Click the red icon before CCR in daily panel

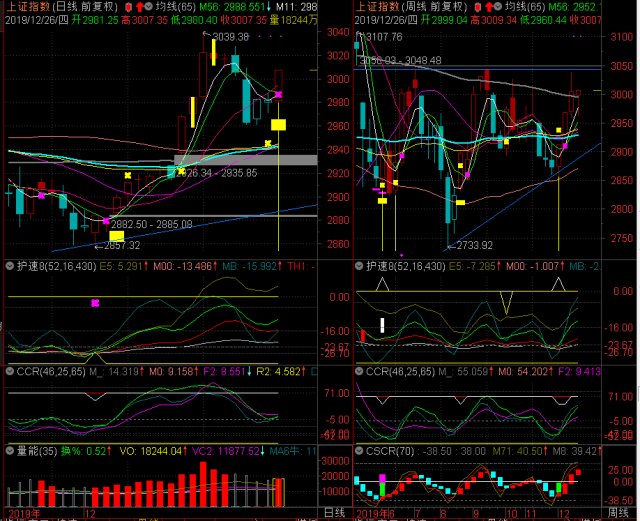pyautogui.click(x=10, y=371)
